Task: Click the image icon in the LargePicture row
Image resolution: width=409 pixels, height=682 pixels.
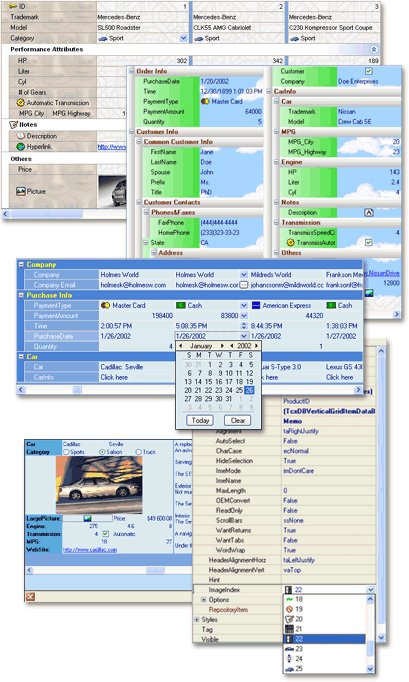Action: pos(87,518)
